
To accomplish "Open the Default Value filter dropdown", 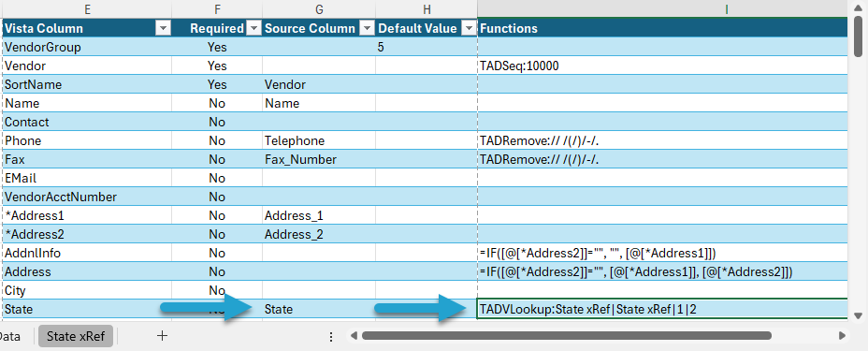I will (469, 29).
